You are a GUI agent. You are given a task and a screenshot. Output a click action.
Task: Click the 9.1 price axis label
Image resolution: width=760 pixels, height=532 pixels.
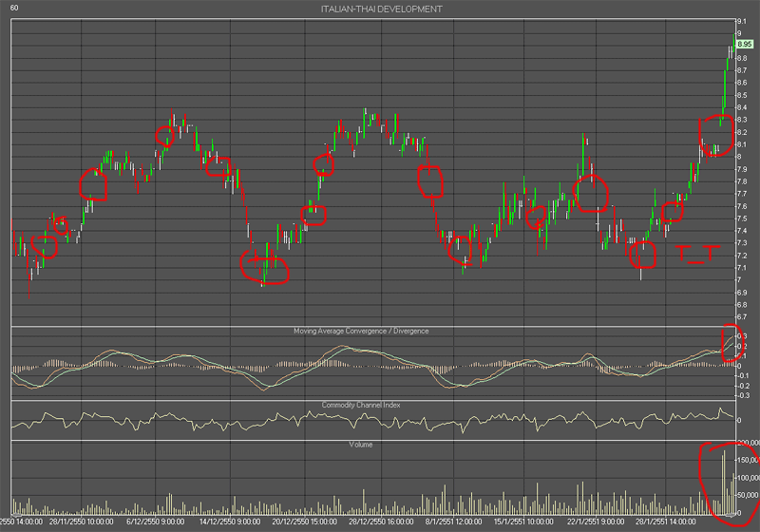point(742,21)
